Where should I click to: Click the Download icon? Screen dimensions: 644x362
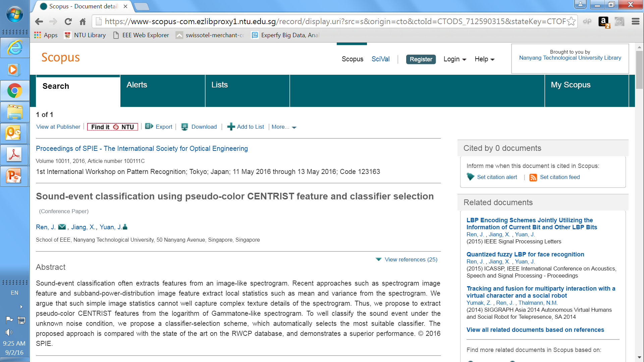pyautogui.click(x=184, y=127)
